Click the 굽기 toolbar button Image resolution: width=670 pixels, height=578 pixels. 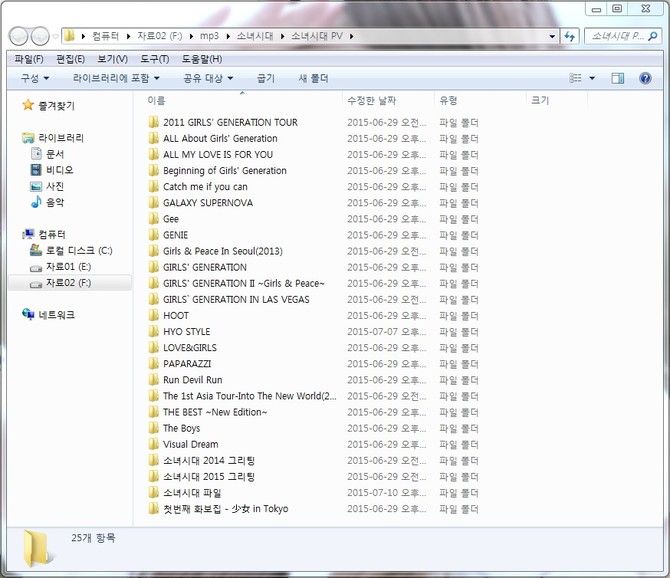265,78
